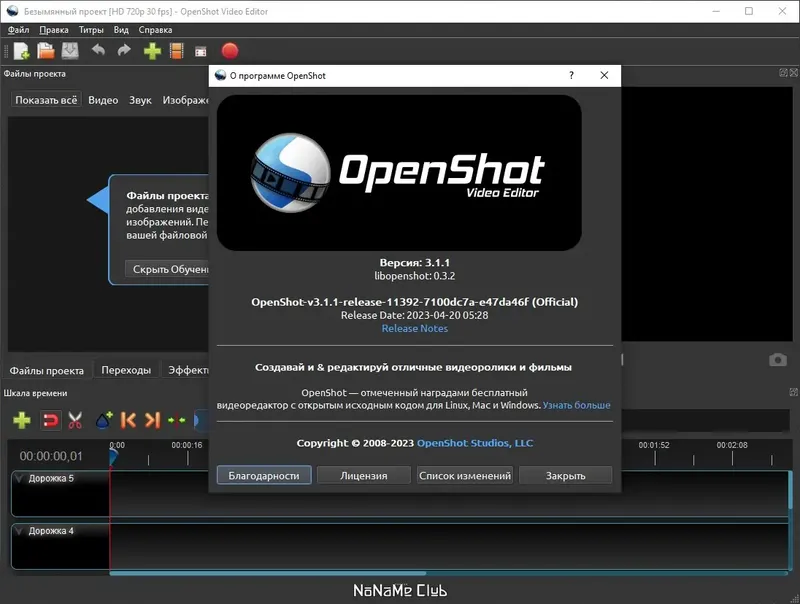Click the Save Project toolbar icon
This screenshot has width=800, height=604.
pos(70,51)
